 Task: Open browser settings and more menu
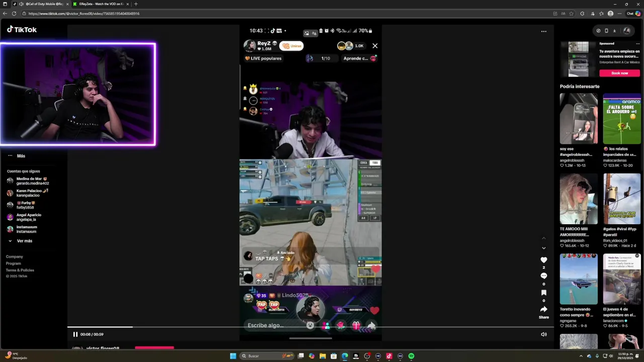coord(618,14)
